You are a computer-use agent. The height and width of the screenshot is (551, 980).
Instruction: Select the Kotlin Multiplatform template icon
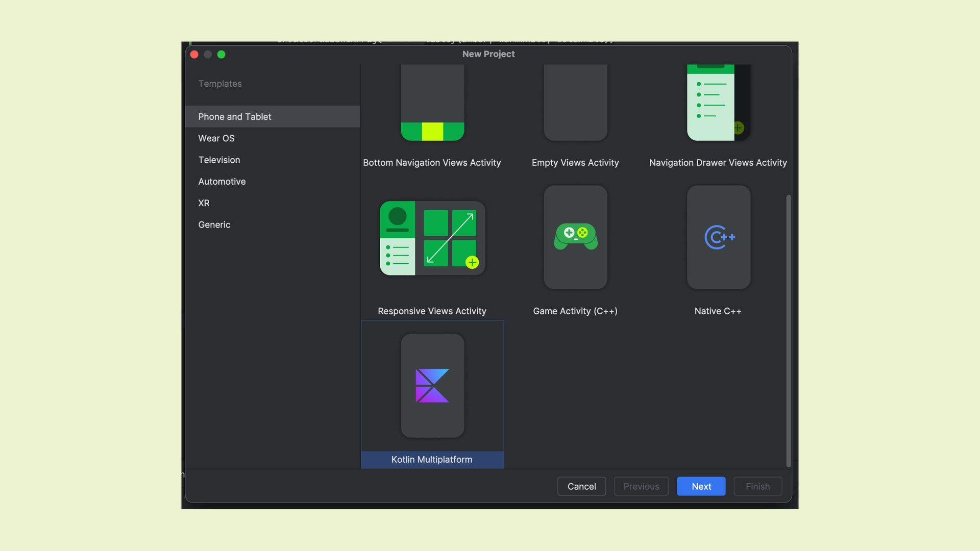pyautogui.click(x=432, y=386)
